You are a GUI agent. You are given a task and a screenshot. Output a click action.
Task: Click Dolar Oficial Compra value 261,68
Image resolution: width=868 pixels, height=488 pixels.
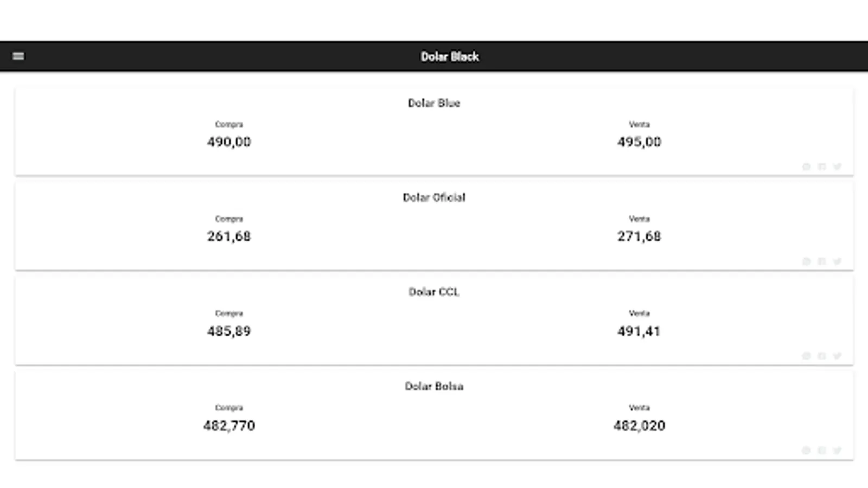pyautogui.click(x=229, y=236)
